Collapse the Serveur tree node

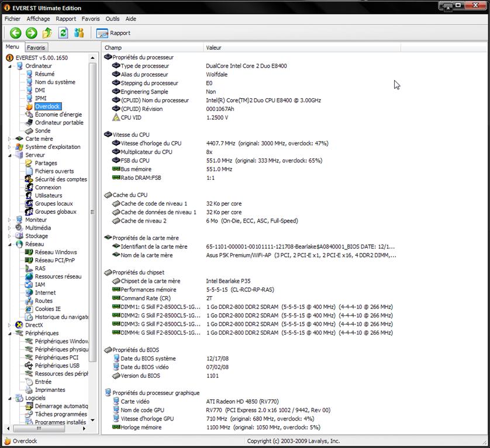click(x=10, y=155)
